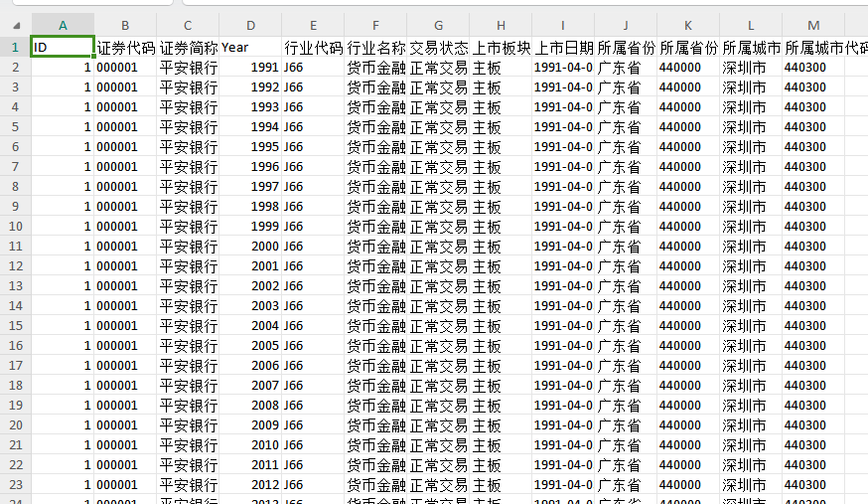This screenshot has height=504, width=868.
Task: Select the cell with year 2012
Action: pyautogui.click(x=250, y=485)
